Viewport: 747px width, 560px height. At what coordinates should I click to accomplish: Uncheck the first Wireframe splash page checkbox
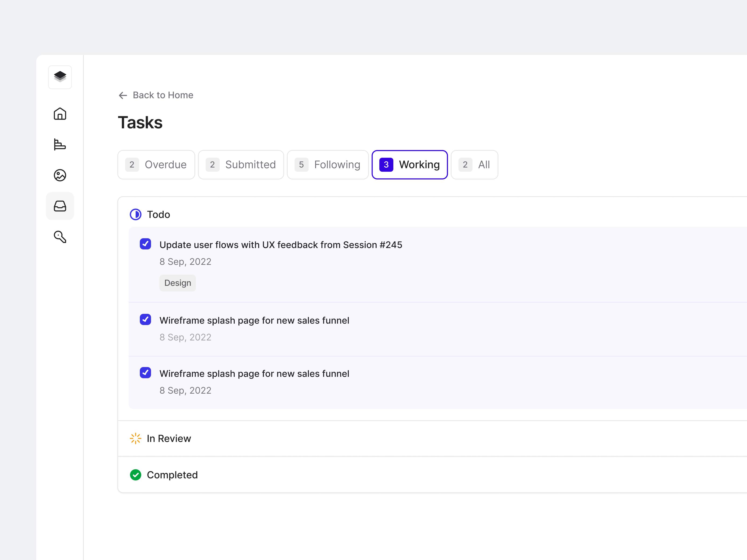[x=145, y=319]
